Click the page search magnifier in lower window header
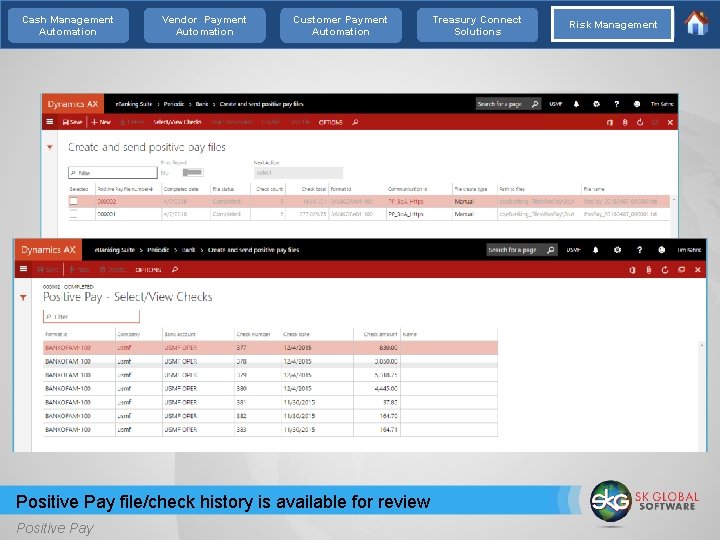Image resolution: width=720 pixels, height=540 pixels. click(x=551, y=250)
